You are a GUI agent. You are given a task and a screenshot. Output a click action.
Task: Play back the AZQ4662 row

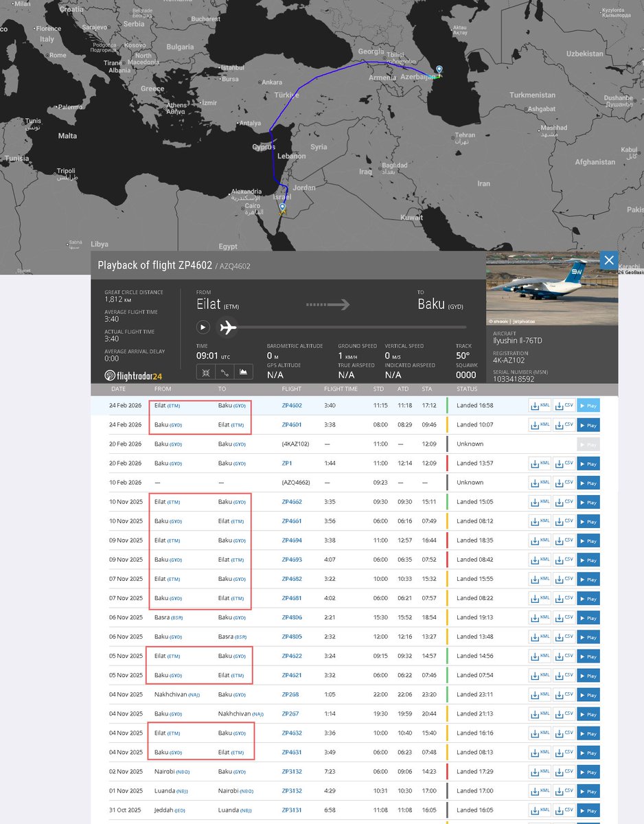pyautogui.click(x=588, y=483)
